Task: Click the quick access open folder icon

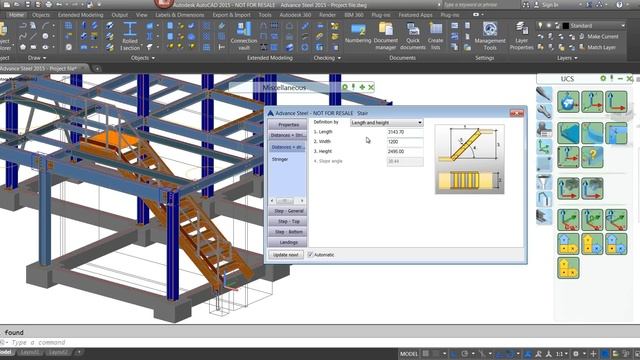Action: click(x=17, y=4)
